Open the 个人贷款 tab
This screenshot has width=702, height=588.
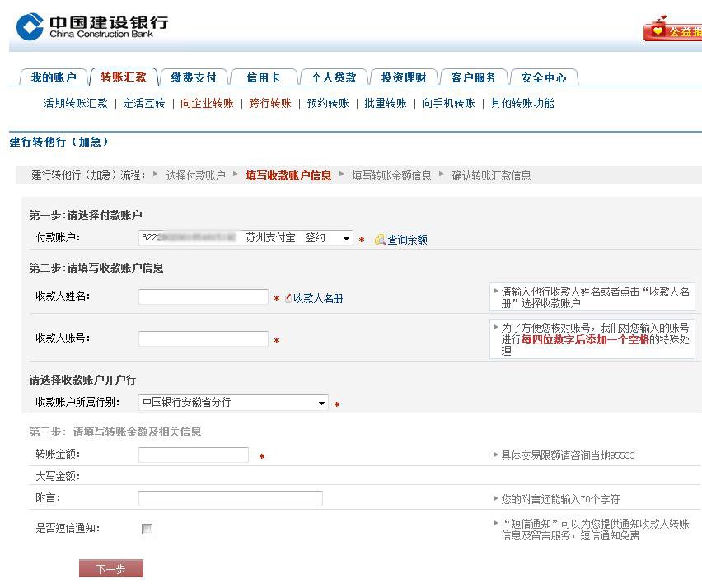point(334,77)
